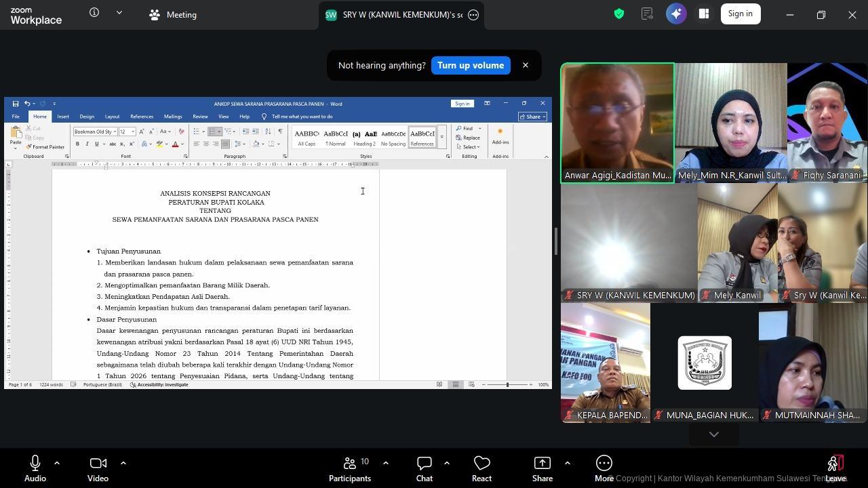Image resolution: width=868 pixels, height=488 pixels.
Task: Open the Participants panel
Action: [x=350, y=468]
